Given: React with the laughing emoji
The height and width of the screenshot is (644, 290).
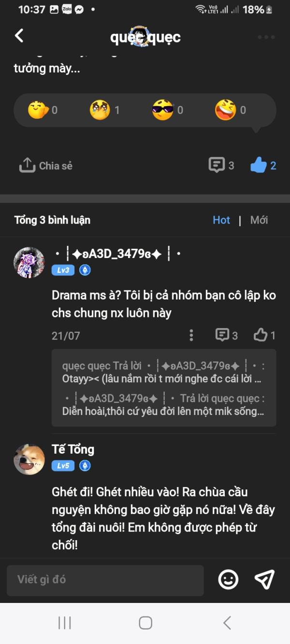Looking at the screenshot, I should pyautogui.click(x=225, y=110).
